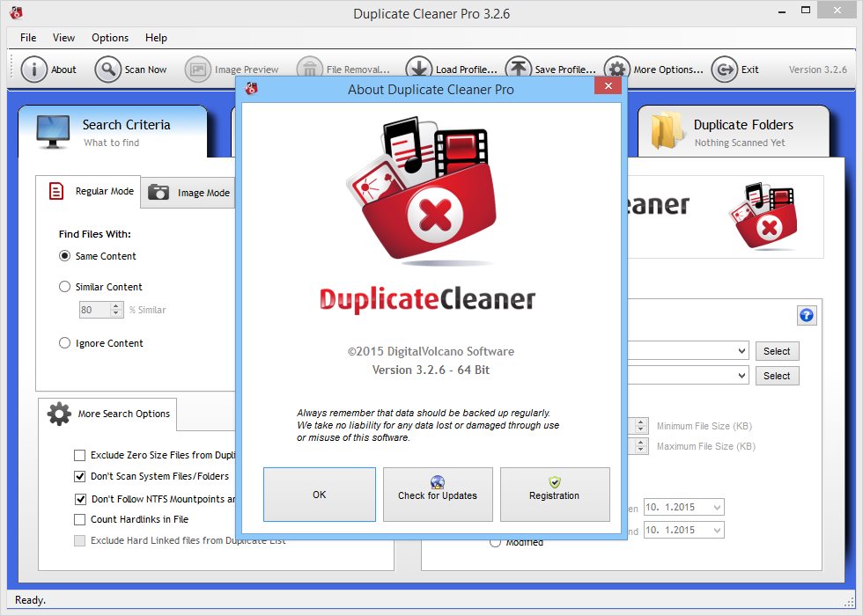Click the Check for Updates button
863x616 pixels.
[x=438, y=495]
